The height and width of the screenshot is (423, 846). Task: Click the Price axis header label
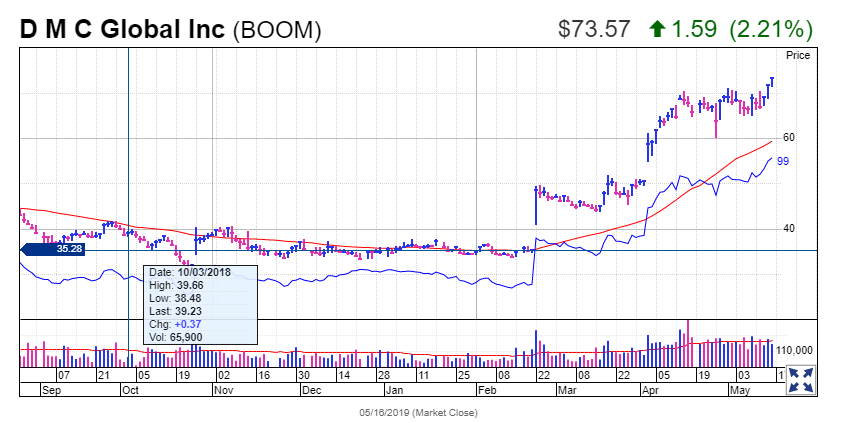coord(797,56)
